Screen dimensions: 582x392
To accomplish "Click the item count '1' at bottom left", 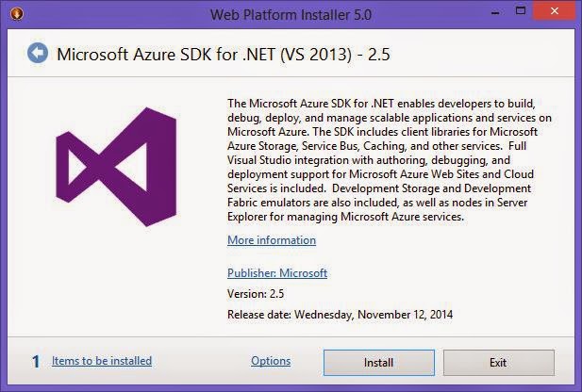I will click(36, 362).
